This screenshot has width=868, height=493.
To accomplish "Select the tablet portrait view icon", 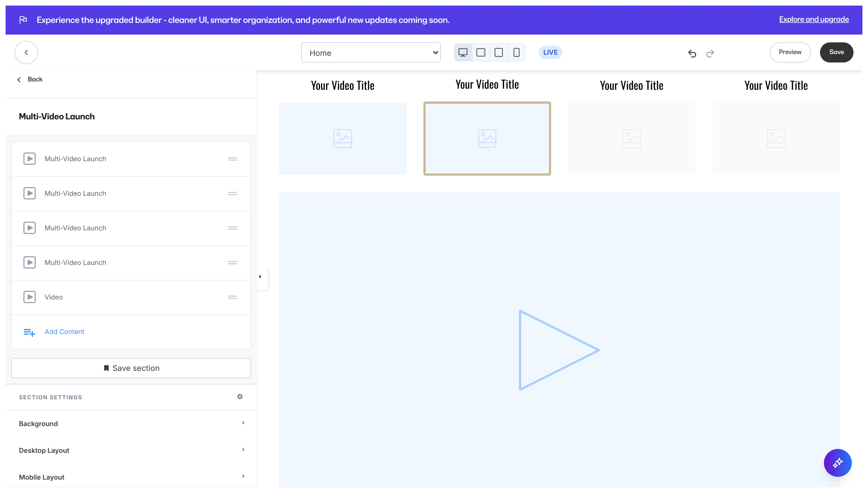I will pos(498,52).
